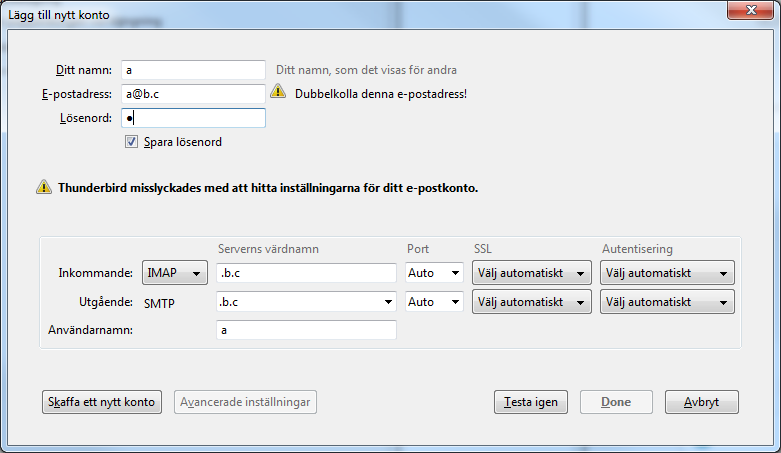Click Avancerade inställningar button

tap(245, 402)
